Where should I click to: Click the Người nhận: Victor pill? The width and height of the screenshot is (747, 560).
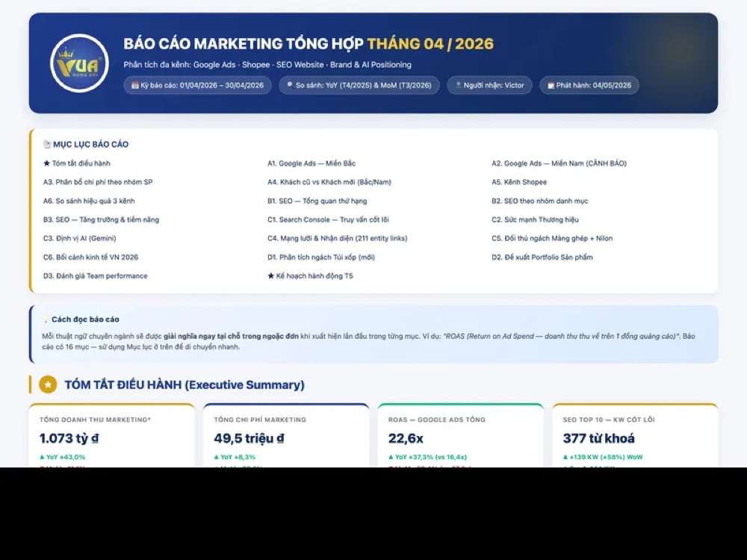pos(489,85)
